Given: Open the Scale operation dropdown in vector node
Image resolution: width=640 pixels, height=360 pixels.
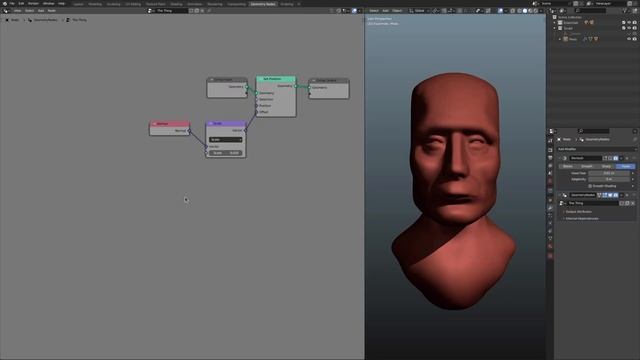Looking at the screenshot, I should (226, 140).
